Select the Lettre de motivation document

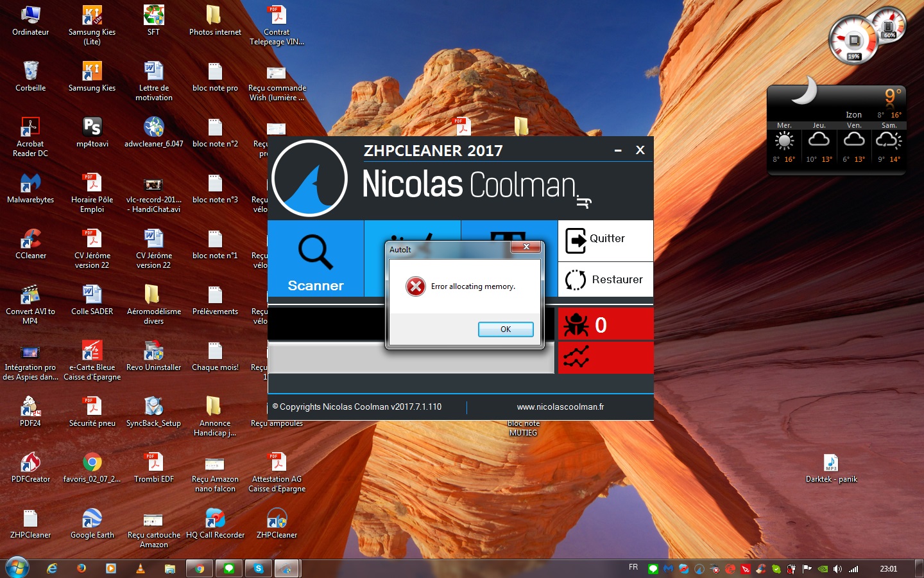[x=153, y=81]
